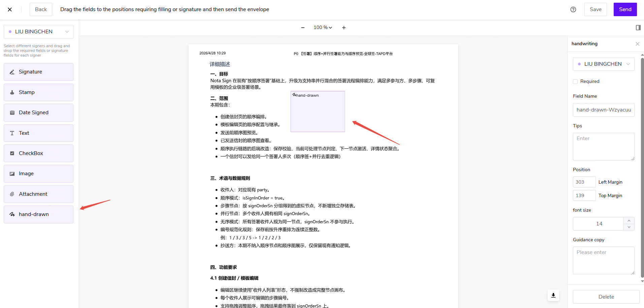The image size is (644, 308).
Task: Close the envelope editor with the X icon
Action: coord(10,9)
